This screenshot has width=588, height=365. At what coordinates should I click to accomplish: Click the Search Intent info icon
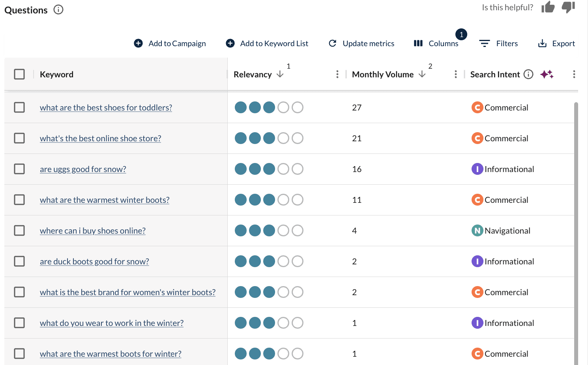click(x=528, y=74)
